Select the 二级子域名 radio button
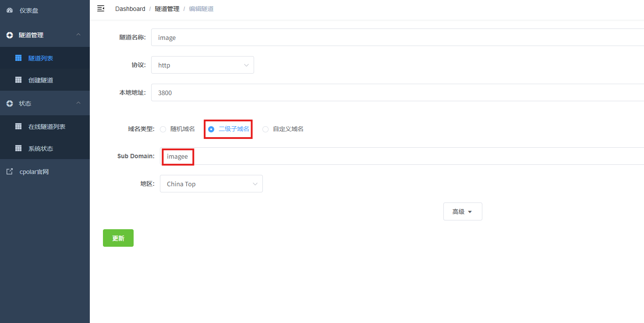This screenshot has height=323, width=644. coord(211,129)
